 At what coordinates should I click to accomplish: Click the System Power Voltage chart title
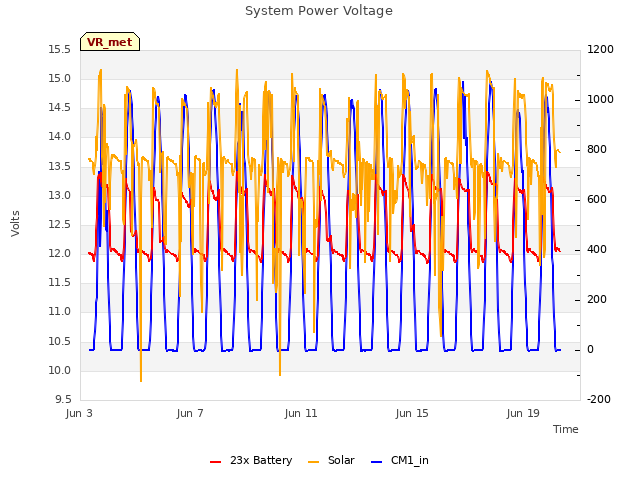[319, 11]
